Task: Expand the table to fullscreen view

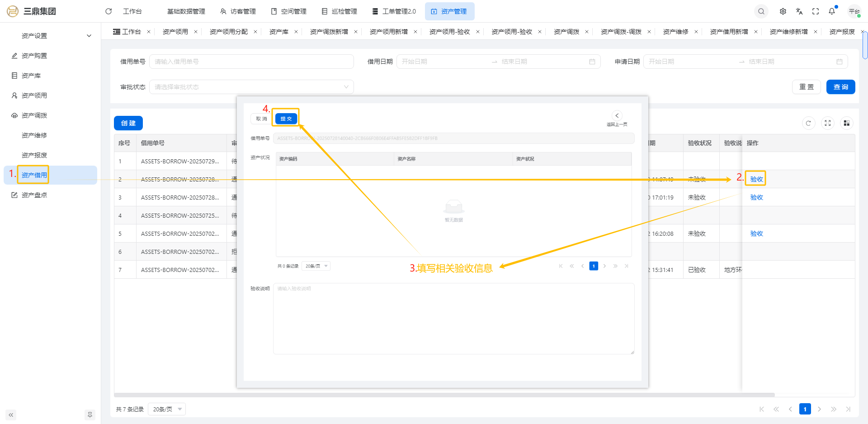Action: coord(827,123)
